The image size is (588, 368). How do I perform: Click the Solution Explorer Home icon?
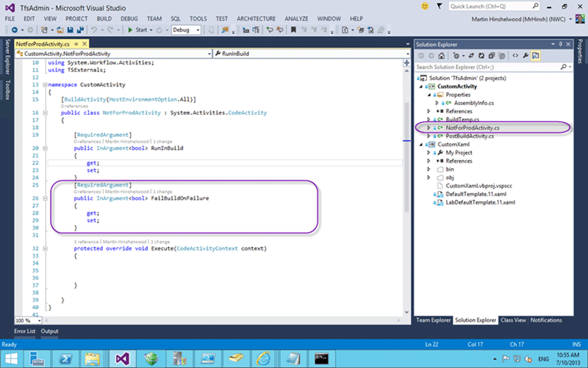click(x=442, y=56)
